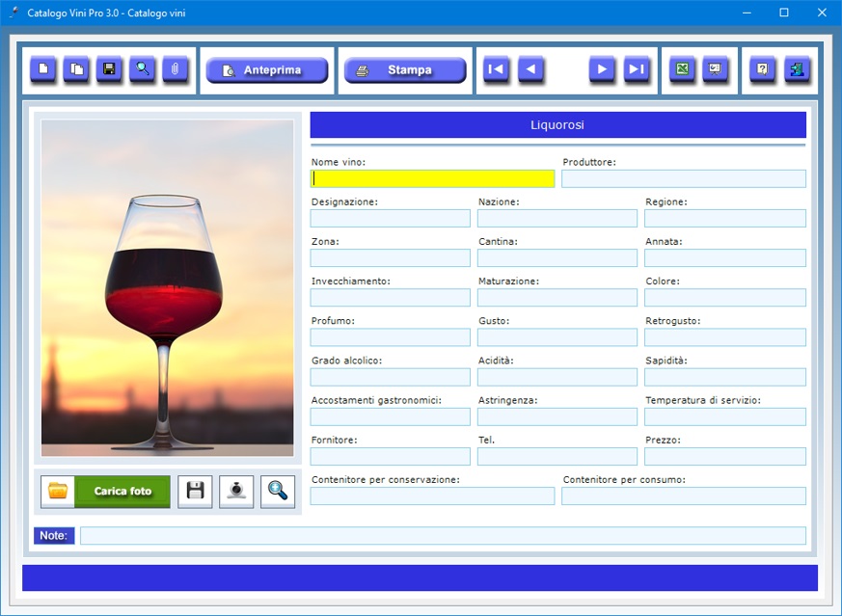842x616 pixels.
Task: Click the Acidità input field
Action: pos(557,377)
